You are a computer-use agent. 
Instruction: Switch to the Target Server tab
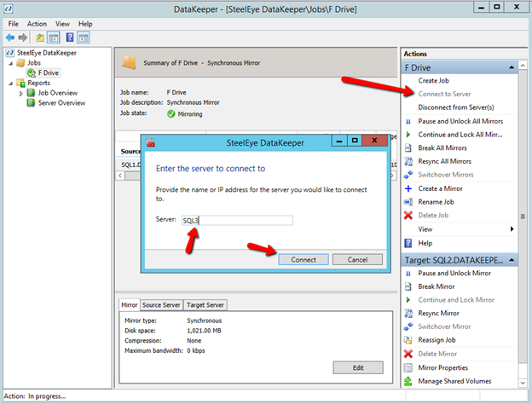tap(205, 304)
